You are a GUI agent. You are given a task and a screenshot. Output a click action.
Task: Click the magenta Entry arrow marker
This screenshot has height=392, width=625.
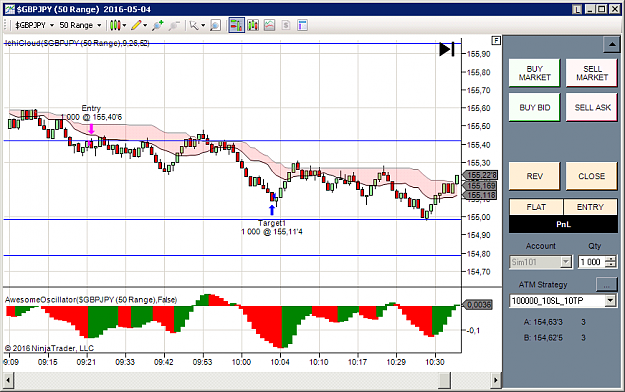pos(91,129)
